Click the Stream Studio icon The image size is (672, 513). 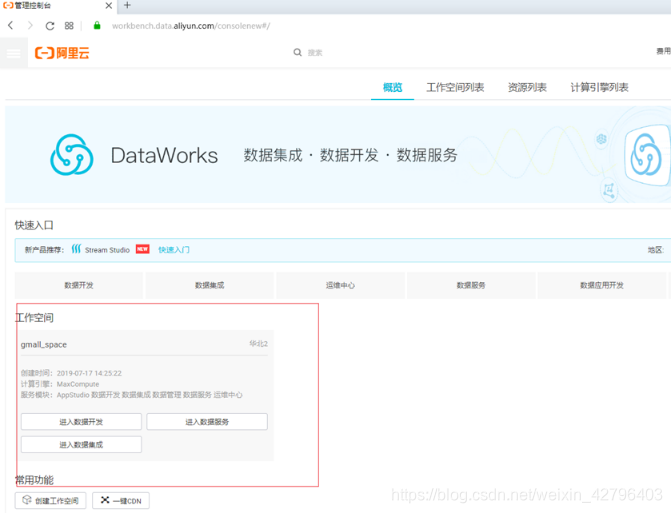(76, 249)
